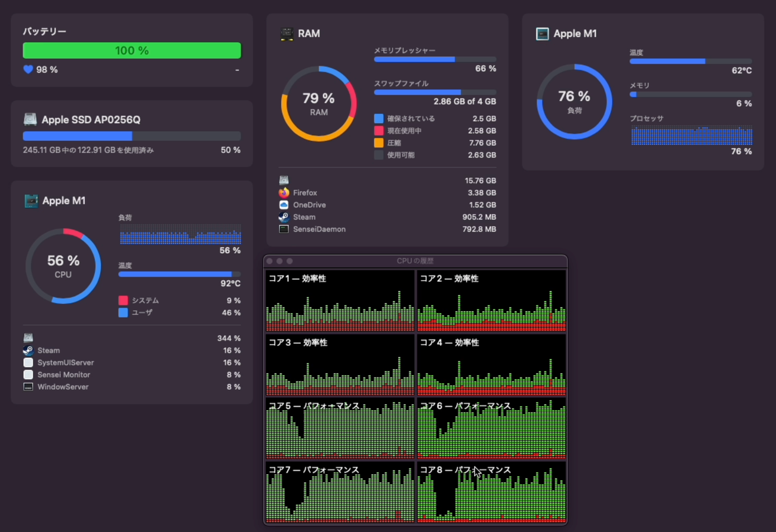
Task: Click the WindowServer process icon
Action: (x=28, y=387)
